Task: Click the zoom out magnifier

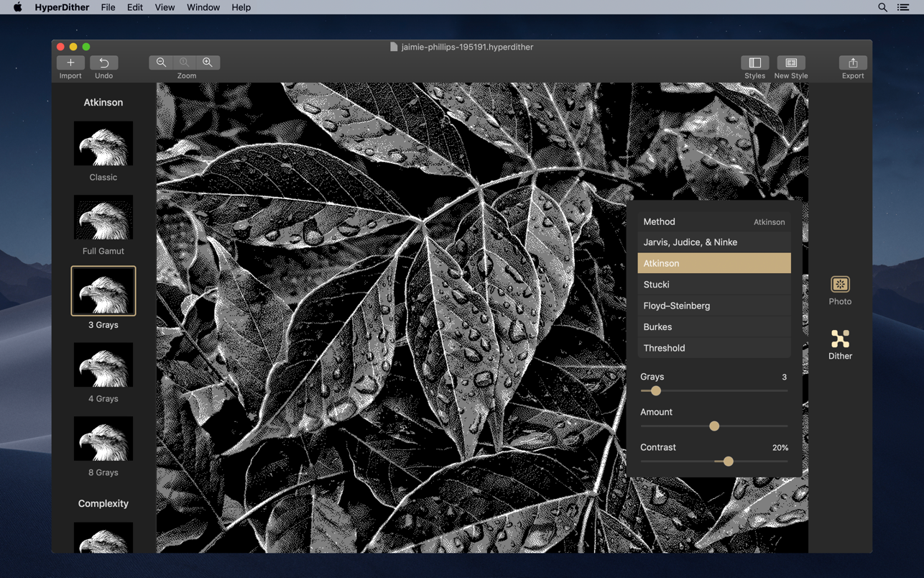Action: [x=161, y=63]
